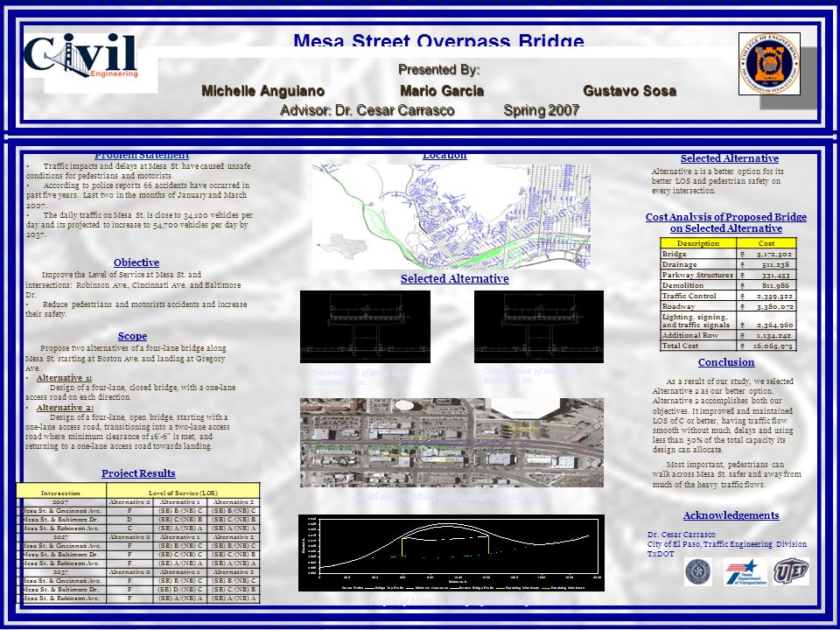
Task: Click the 'Description' header in the cost table
Action: click(698, 243)
